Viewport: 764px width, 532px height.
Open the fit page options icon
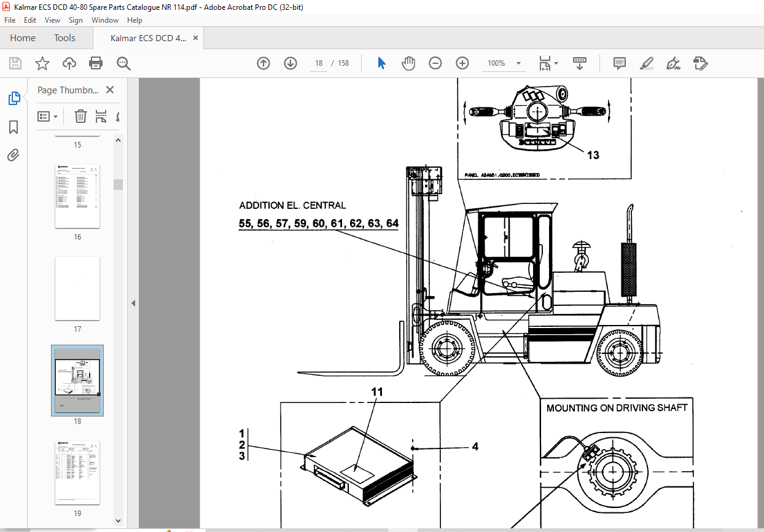click(x=545, y=63)
